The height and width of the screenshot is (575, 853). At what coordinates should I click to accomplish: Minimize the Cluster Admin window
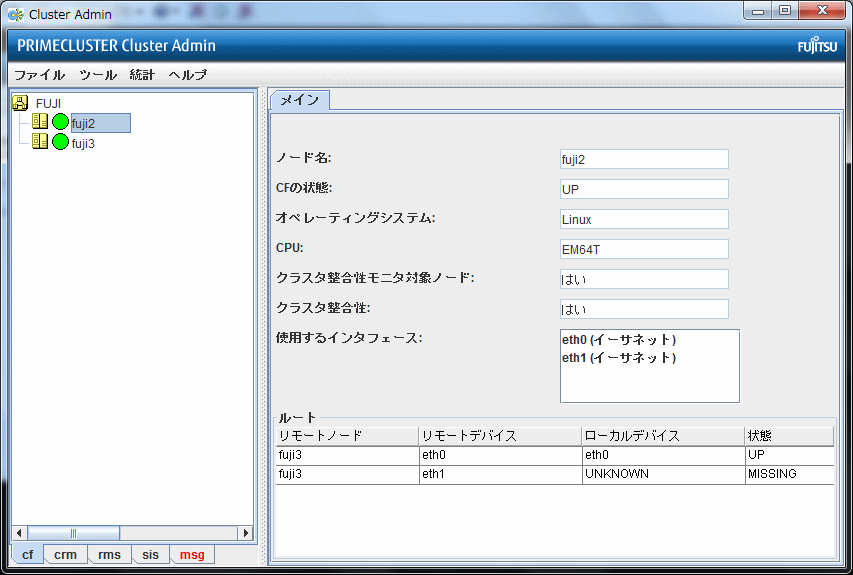point(758,10)
